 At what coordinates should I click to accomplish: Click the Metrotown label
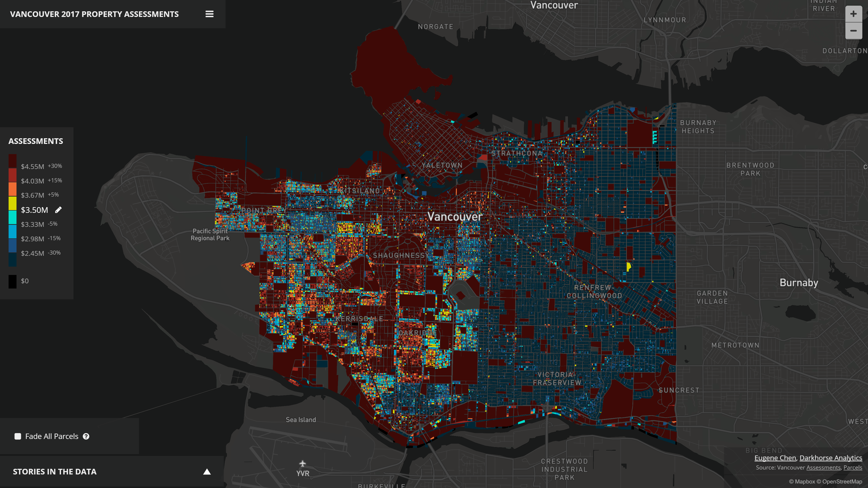[x=735, y=345]
